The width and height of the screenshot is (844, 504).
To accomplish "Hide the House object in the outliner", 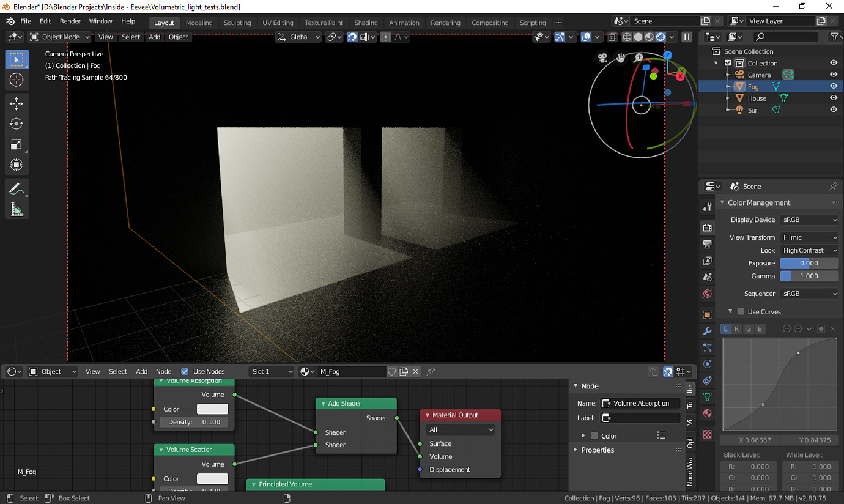I will (x=833, y=98).
